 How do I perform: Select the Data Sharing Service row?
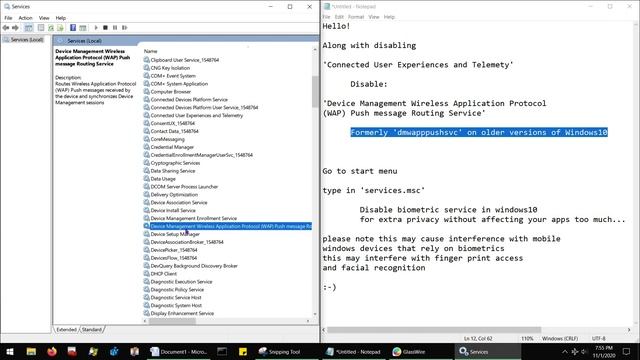coord(173,171)
